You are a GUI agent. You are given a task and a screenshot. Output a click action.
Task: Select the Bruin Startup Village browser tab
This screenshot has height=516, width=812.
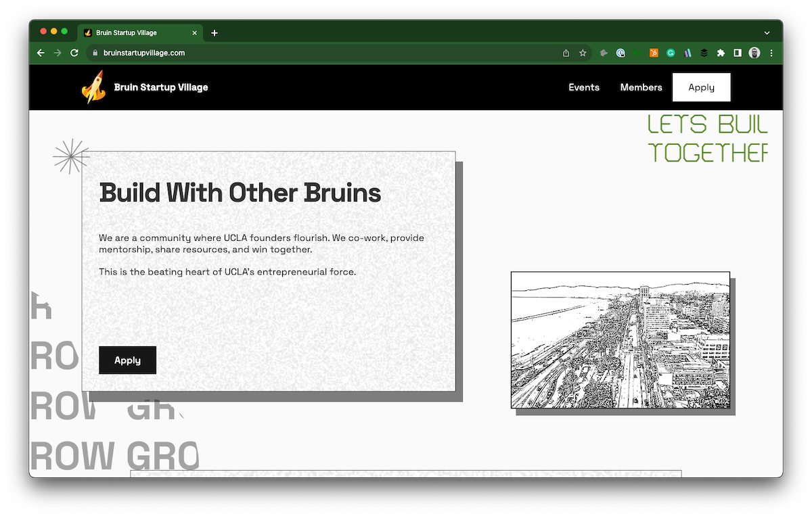pos(141,32)
